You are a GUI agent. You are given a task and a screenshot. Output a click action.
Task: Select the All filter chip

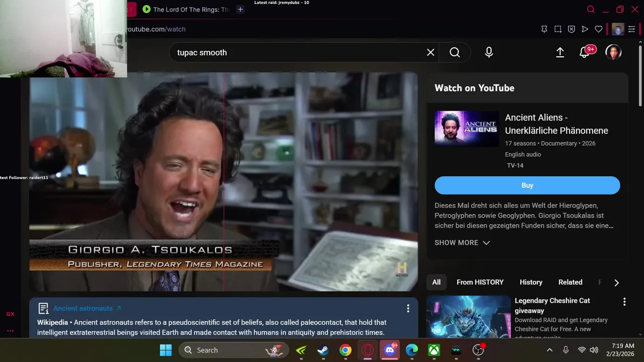point(436,282)
